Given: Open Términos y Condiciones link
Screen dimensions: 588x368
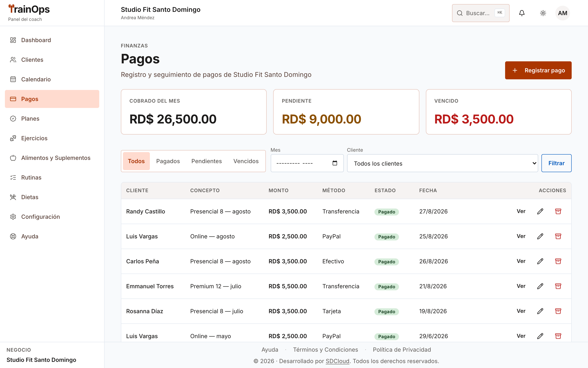Looking at the screenshot, I should click(325, 350).
